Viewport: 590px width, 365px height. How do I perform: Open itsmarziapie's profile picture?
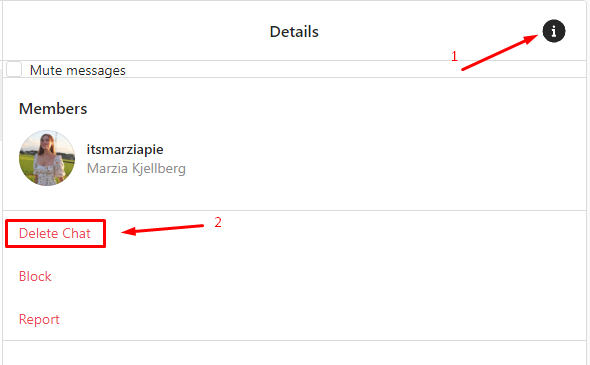click(x=47, y=158)
